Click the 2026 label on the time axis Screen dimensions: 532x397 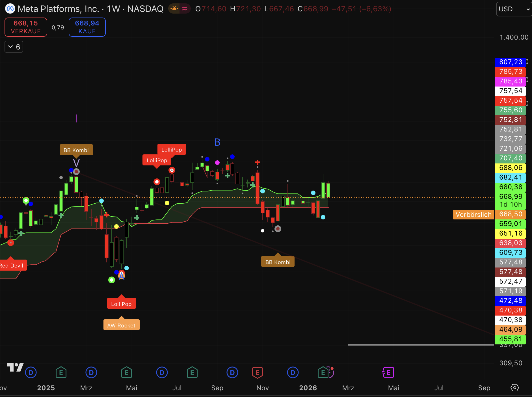[x=308, y=388]
